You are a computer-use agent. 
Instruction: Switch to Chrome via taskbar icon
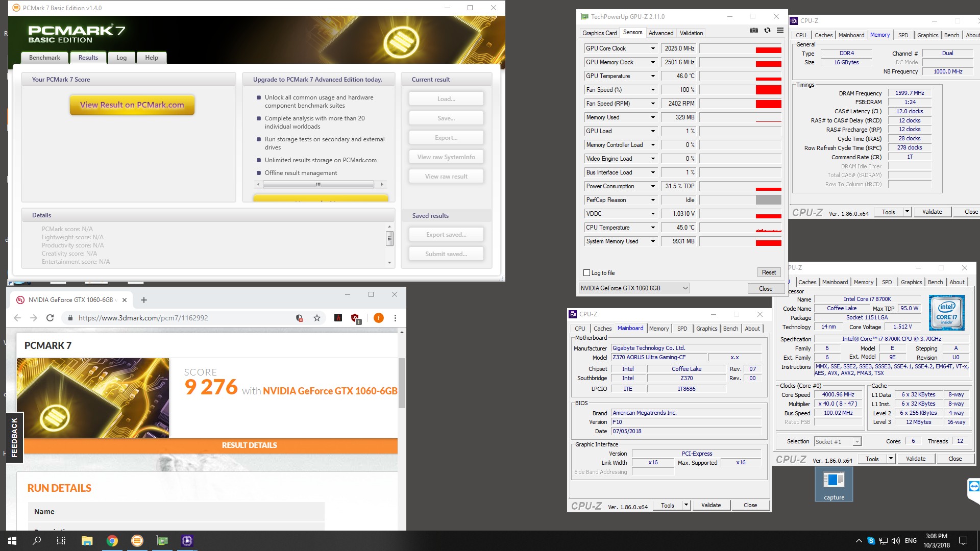112,541
